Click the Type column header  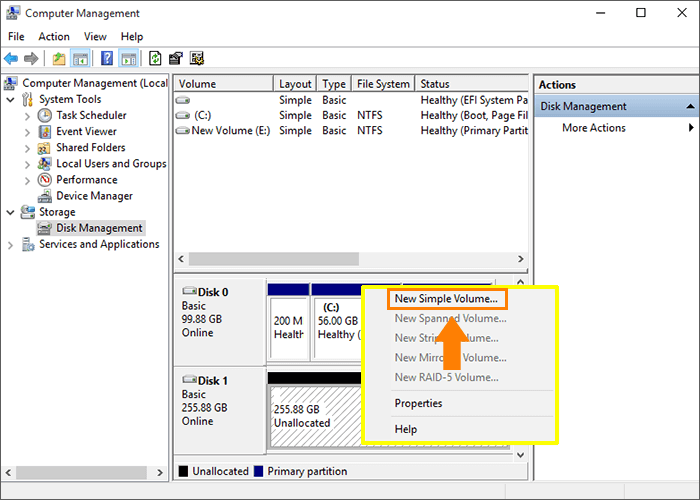tap(334, 84)
